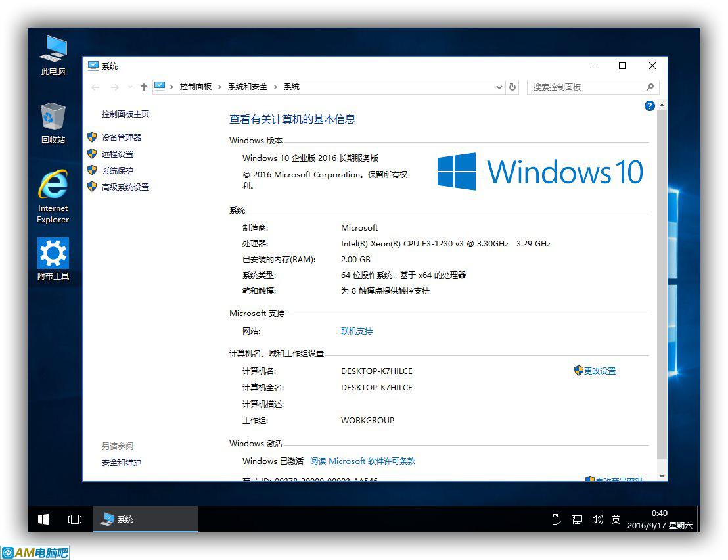Screen dimensions: 728x560
Task: Click the computer icon in address bar
Action: point(160,87)
